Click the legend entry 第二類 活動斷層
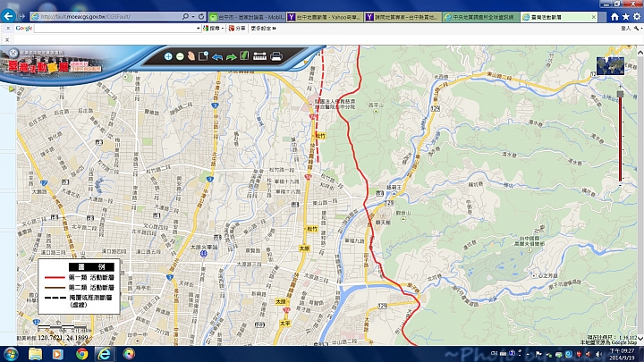 click(x=80, y=287)
